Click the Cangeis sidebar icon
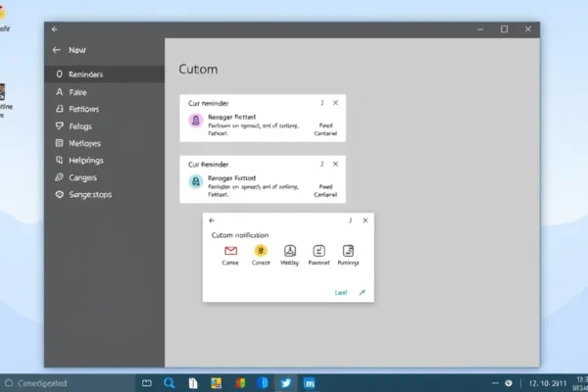Viewport: 588px width, 392px height. coord(59,177)
